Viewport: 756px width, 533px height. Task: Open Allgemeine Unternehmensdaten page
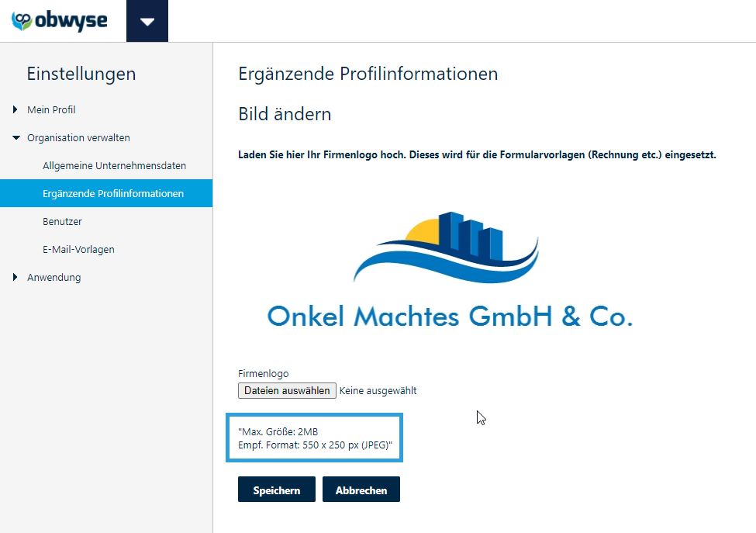pos(114,165)
